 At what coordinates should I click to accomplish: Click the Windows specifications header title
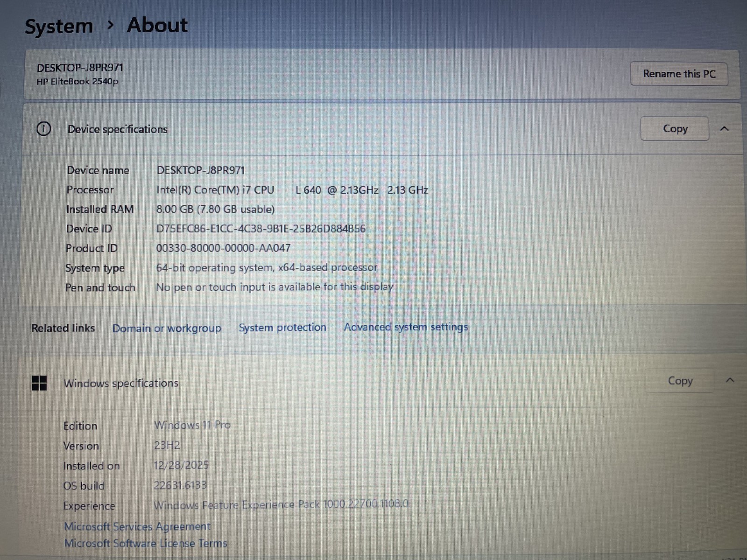click(x=121, y=383)
